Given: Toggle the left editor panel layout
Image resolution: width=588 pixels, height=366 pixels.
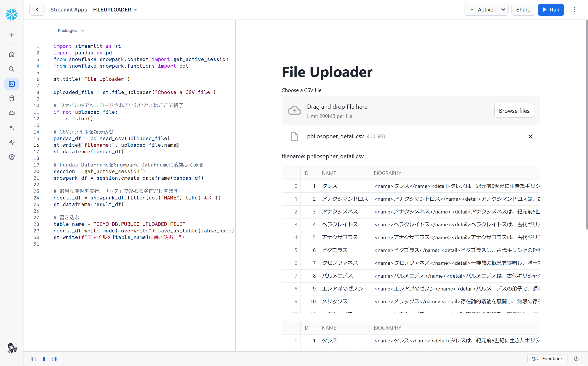Looking at the screenshot, I should [x=34, y=359].
